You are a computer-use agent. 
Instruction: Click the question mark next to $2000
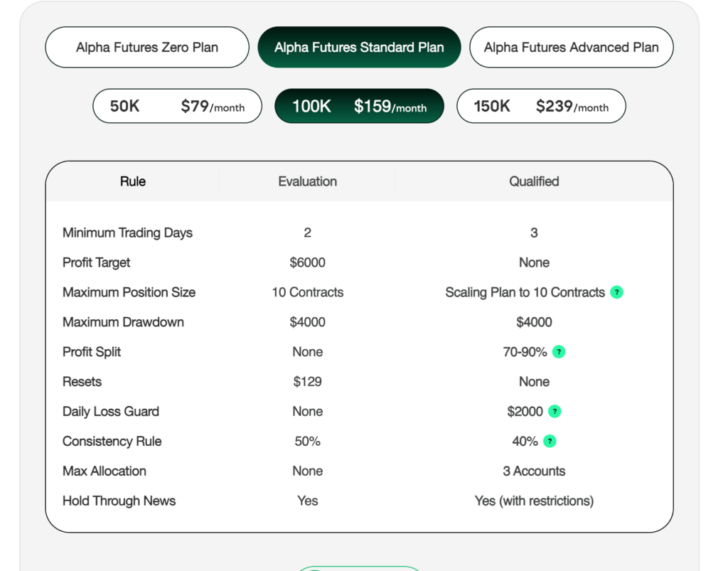point(555,412)
